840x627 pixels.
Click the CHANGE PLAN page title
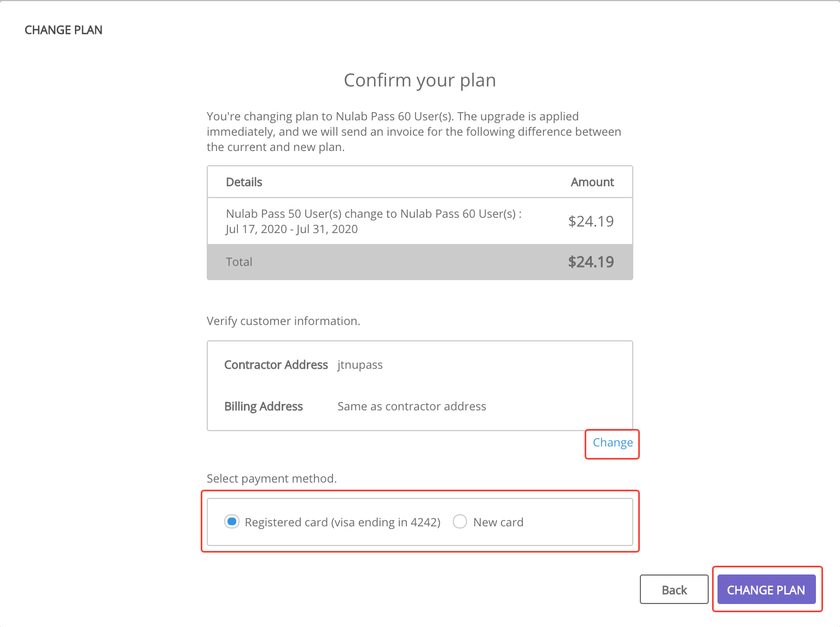click(63, 30)
